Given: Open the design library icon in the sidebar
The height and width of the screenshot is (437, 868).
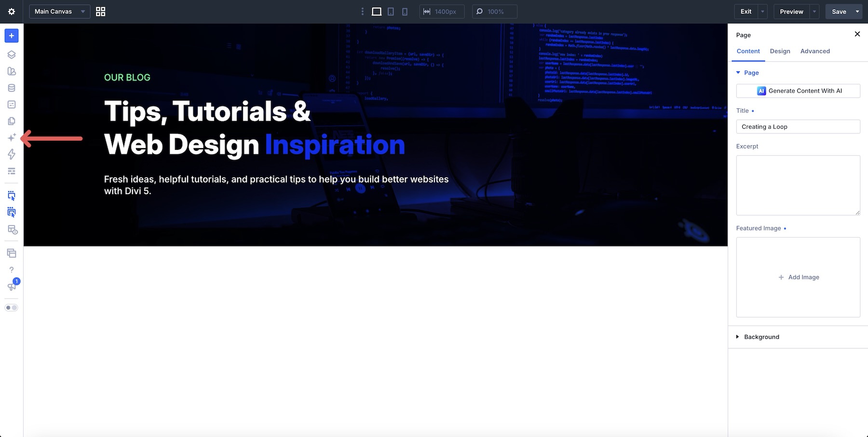Looking at the screenshot, I should [x=12, y=71].
